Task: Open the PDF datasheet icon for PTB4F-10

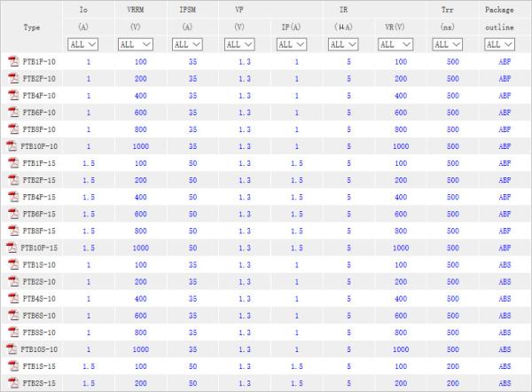Action: [13, 96]
